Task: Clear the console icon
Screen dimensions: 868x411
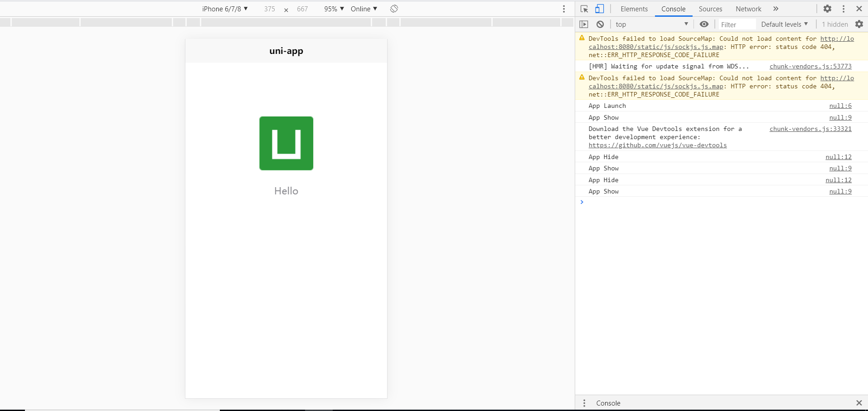Action: coord(600,24)
